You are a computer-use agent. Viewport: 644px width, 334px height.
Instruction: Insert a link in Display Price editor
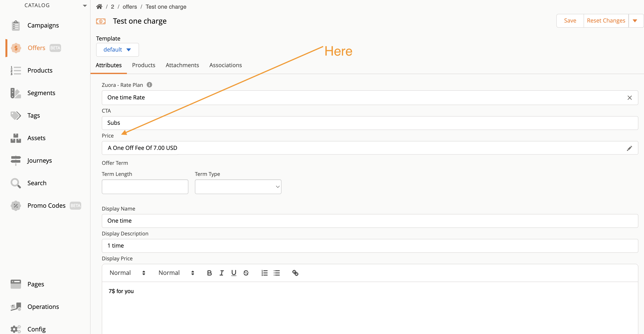(x=295, y=273)
